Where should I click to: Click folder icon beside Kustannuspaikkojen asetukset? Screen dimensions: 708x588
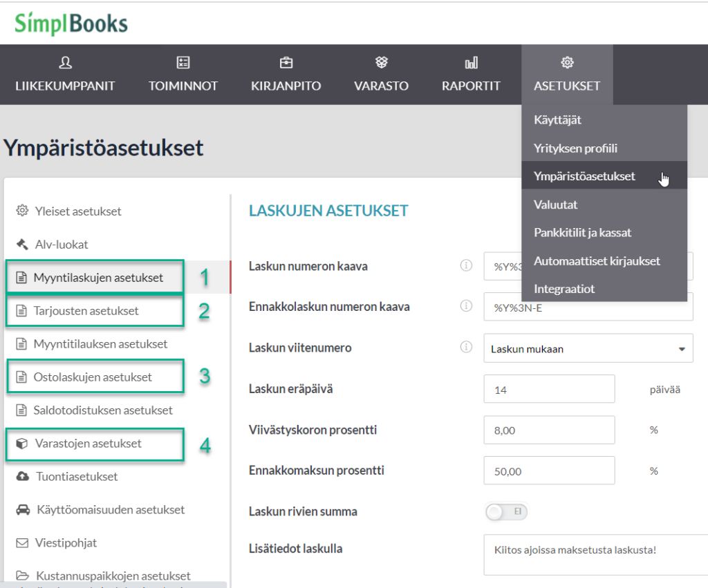(23, 576)
